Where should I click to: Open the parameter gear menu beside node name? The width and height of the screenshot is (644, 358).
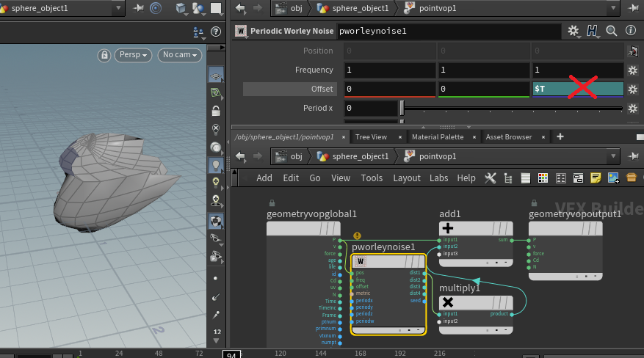click(x=573, y=31)
